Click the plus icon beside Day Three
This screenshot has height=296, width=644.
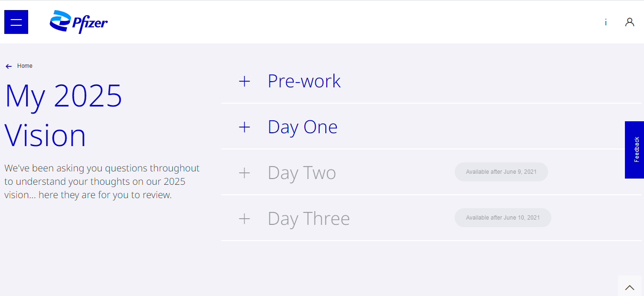(244, 219)
